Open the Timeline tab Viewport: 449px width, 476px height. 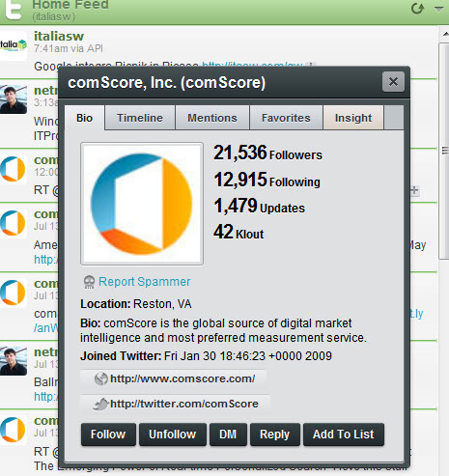coord(140,118)
